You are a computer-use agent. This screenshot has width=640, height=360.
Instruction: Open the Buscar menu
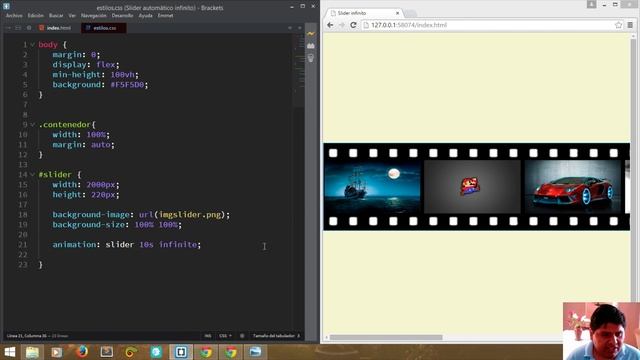[56, 16]
